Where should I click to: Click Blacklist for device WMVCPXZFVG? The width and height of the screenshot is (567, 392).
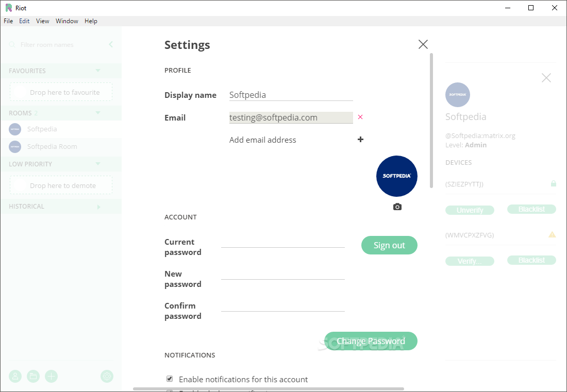point(531,260)
